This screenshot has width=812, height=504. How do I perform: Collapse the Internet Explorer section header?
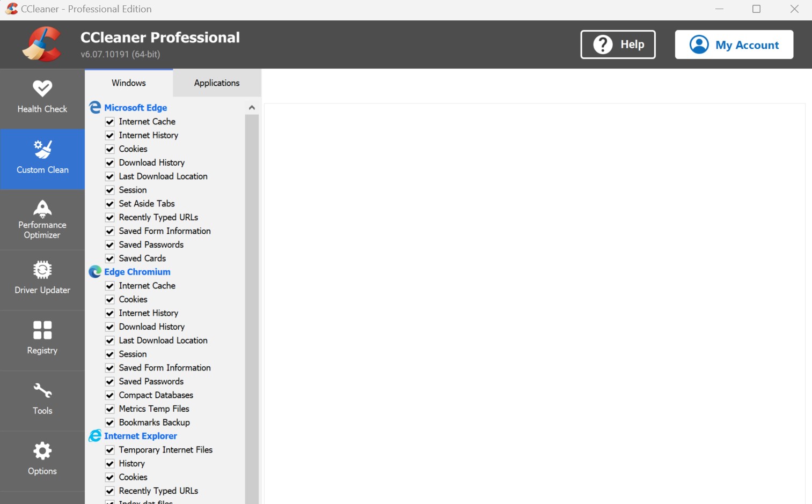pyautogui.click(x=140, y=436)
